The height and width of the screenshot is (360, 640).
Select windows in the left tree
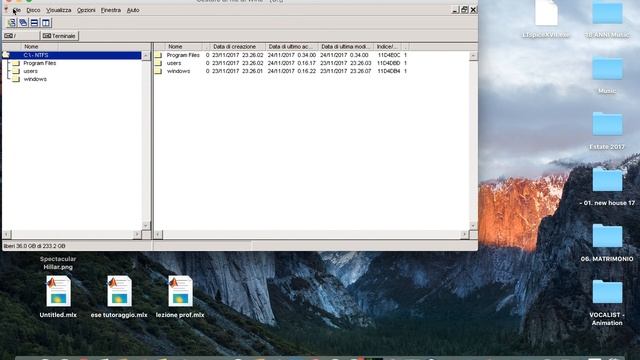coord(35,79)
